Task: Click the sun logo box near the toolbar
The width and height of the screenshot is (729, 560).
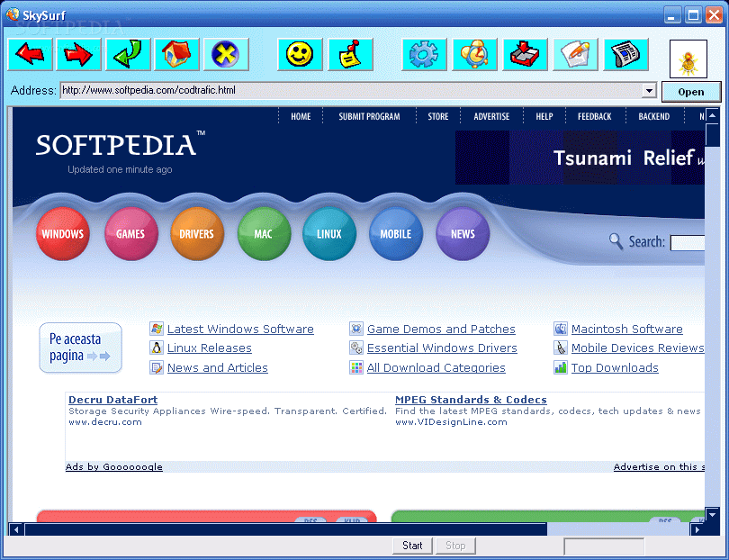Action: coord(688,59)
